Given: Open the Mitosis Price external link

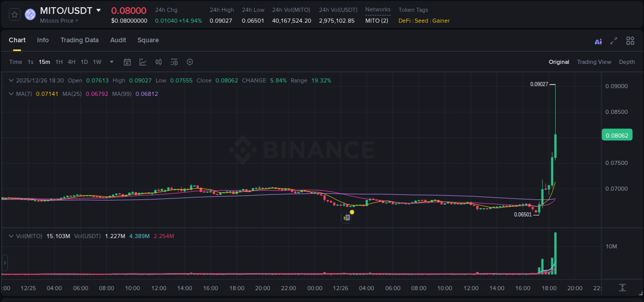Looking at the screenshot, I should [x=58, y=21].
